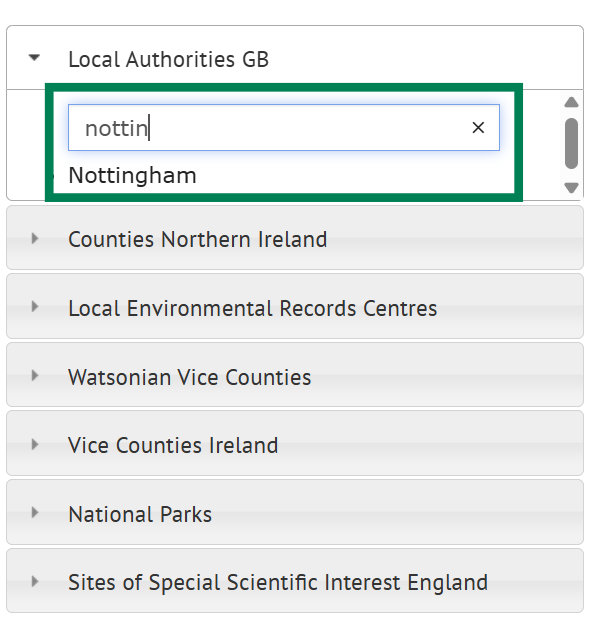Open the National Parks section
The width and height of the screenshot is (607, 633).
(x=295, y=512)
